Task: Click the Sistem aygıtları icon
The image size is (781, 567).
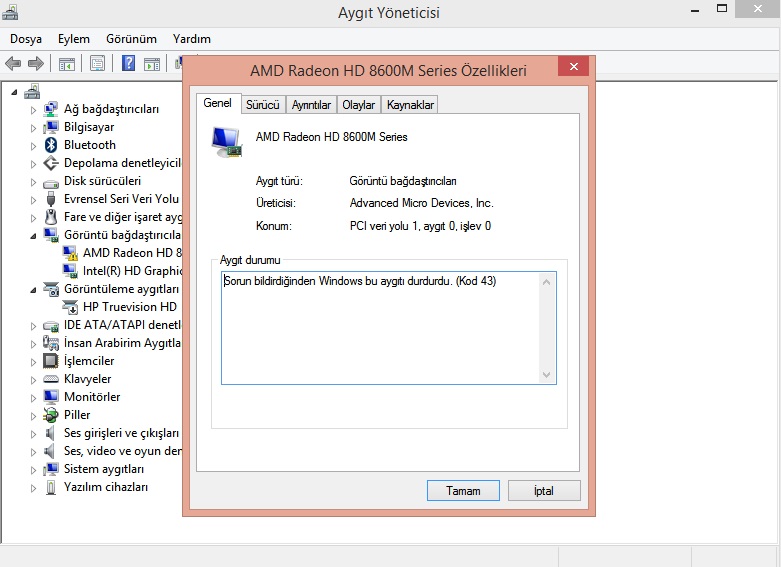Action: point(51,469)
